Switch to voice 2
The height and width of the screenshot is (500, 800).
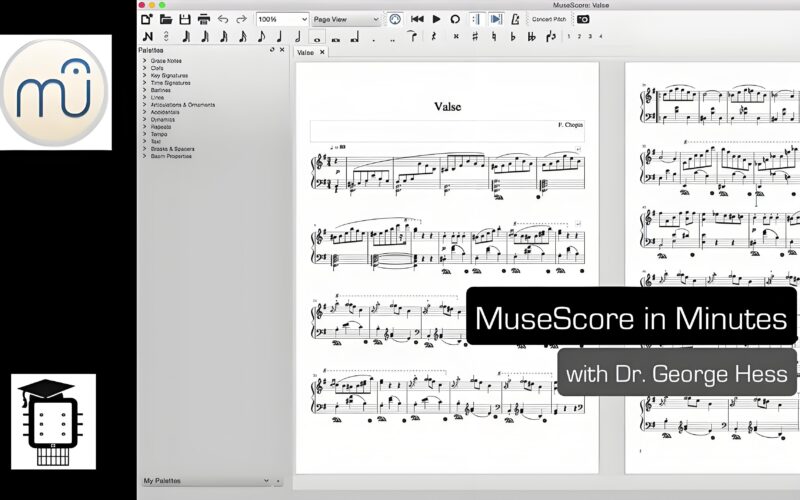pyautogui.click(x=579, y=36)
